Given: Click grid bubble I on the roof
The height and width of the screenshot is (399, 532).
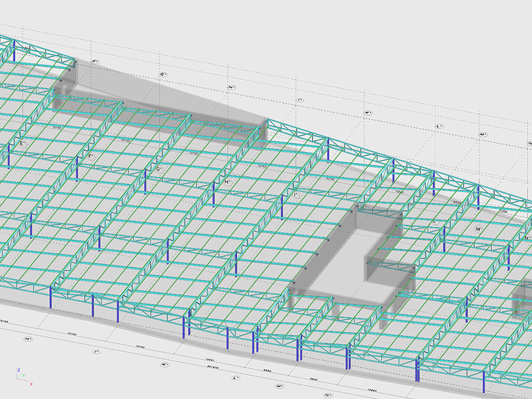Looking at the screenshot, I should [296, 196].
